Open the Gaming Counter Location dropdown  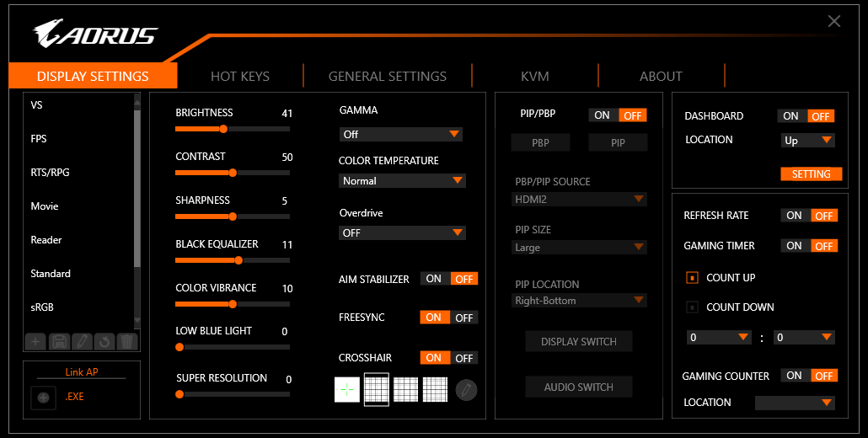[795, 403]
